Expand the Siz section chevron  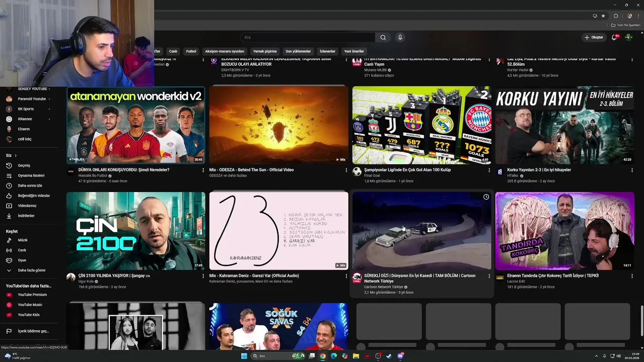[x=16, y=155]
